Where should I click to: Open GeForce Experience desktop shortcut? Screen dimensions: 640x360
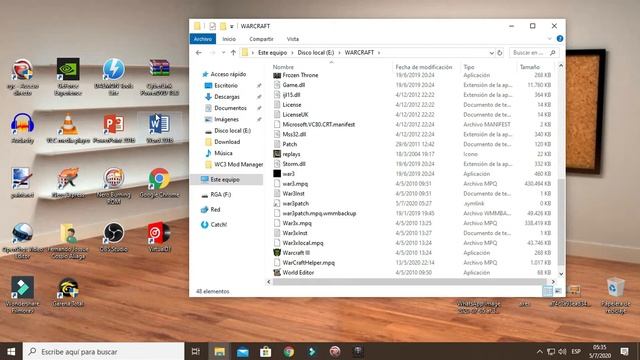(x=68, y=77)
